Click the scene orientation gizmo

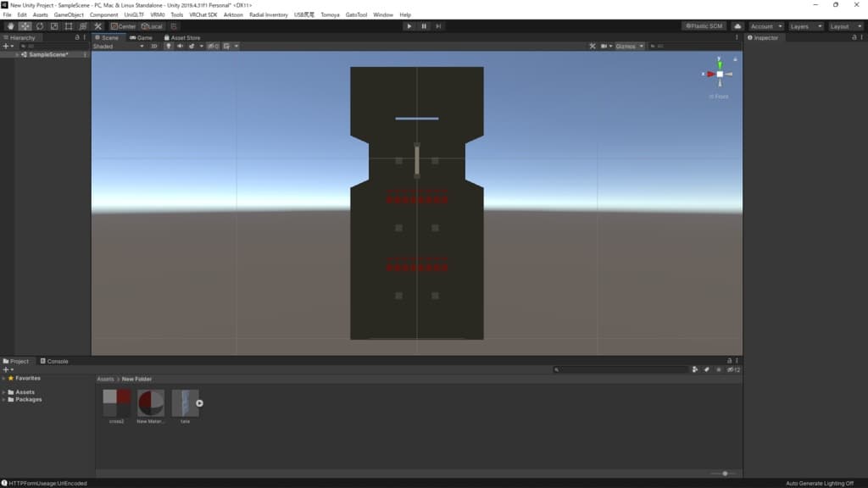[720, 75]
